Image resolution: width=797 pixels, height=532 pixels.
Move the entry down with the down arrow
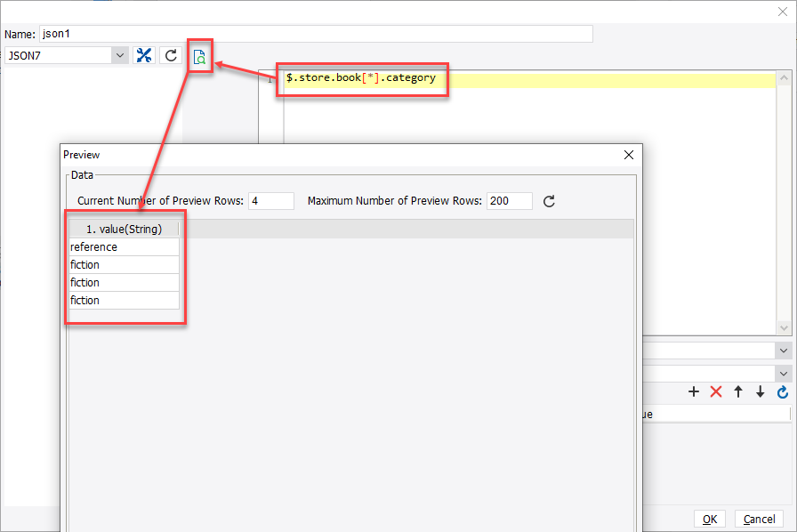coord(760,391)
